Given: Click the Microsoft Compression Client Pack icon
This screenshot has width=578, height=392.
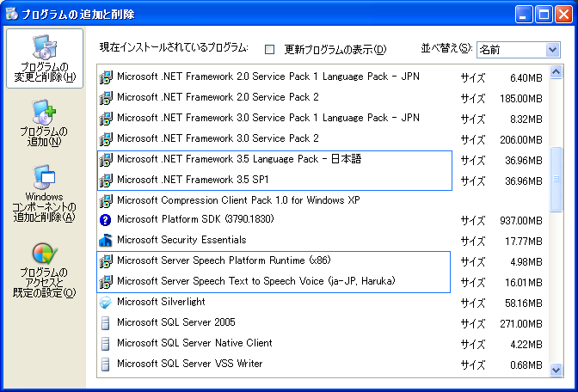Looking at the screenshot, I should click(106, 200).
